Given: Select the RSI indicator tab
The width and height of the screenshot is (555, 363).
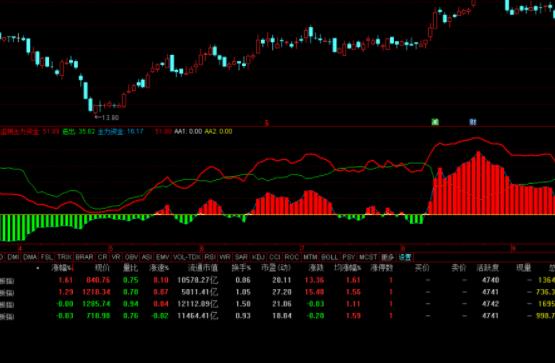Looking at the screenshot, I should [210, 257].
